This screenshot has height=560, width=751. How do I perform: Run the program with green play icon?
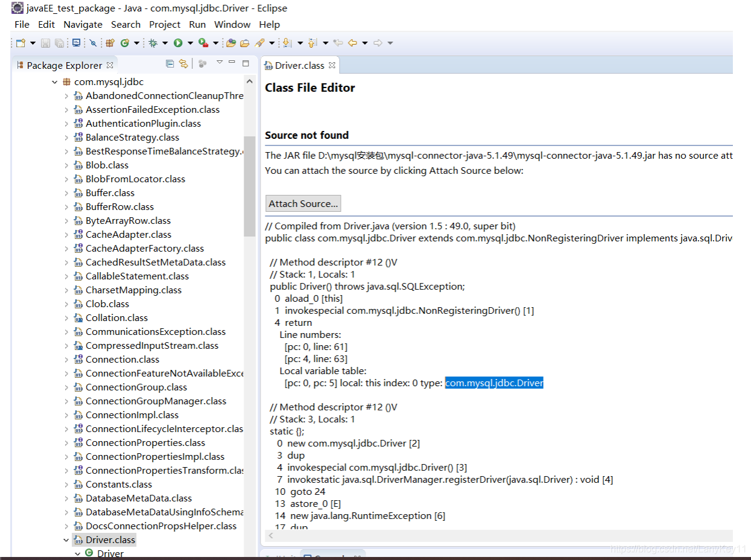tap(178, 43)
